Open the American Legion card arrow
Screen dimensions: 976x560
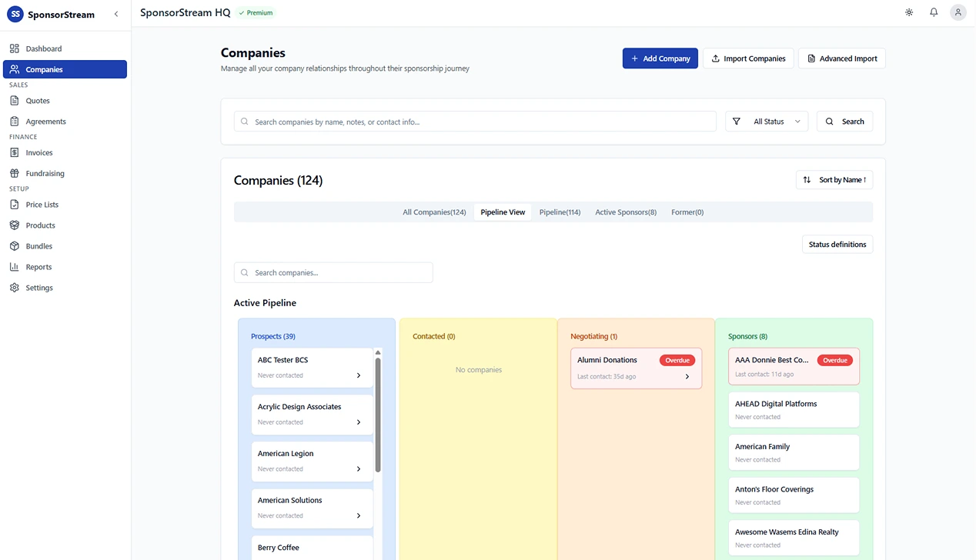pos(359,469)
